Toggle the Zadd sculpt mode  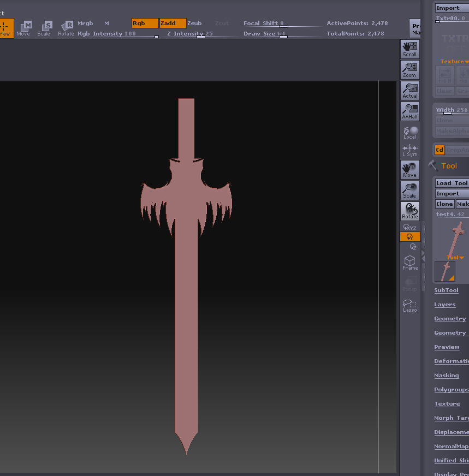[173, 23]
